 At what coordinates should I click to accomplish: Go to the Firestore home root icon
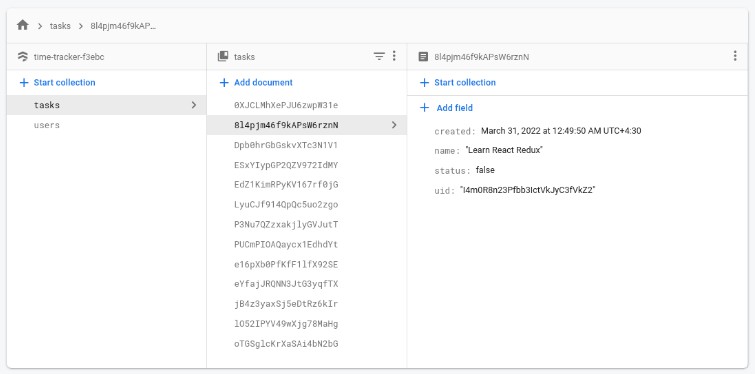coord(23,26)
